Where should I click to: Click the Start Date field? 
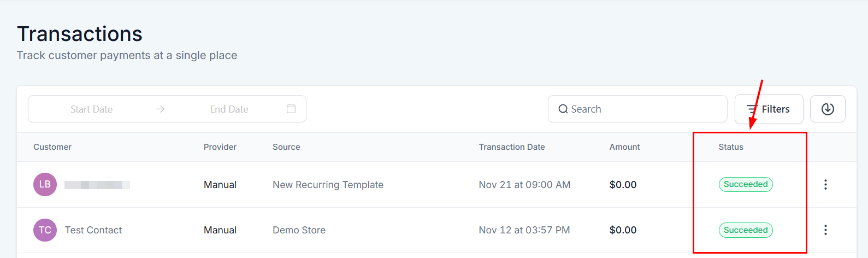(91, 109)
